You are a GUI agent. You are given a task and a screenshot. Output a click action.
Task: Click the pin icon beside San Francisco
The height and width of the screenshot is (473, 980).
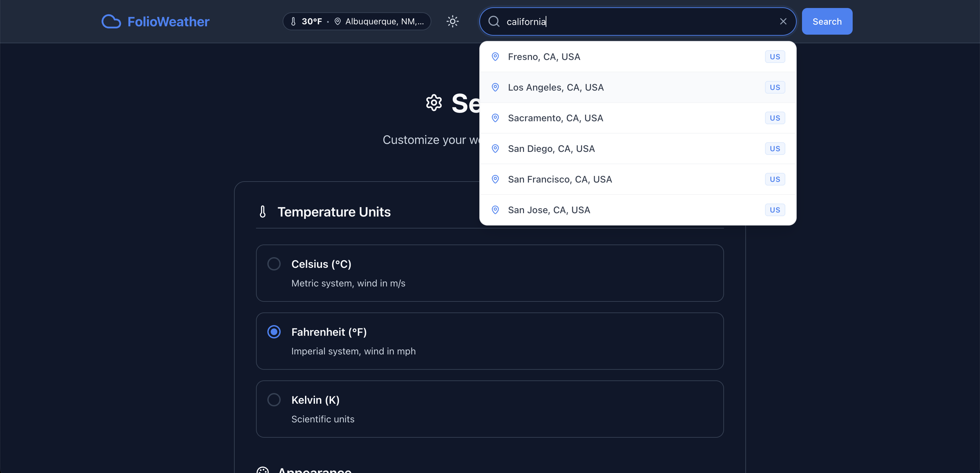(x=495, y=179)
